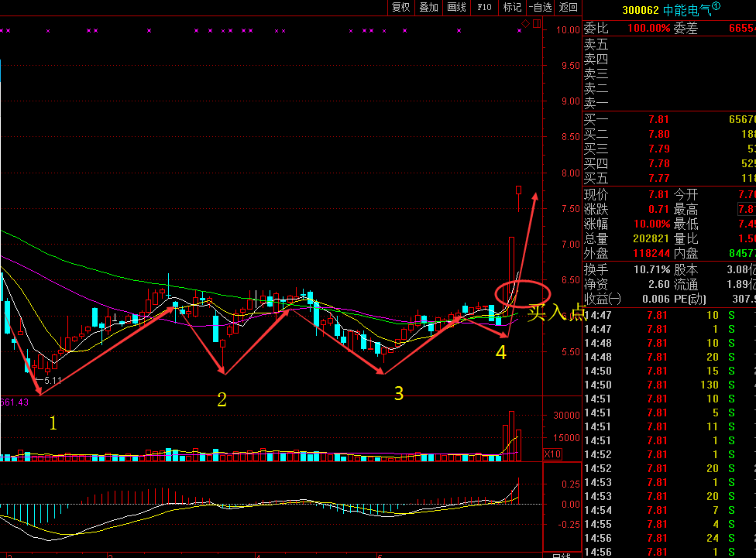Image resolution: width=756 pixels, height=558 pixels.
Task: Toggle 复权 price adjustment
Action: tap(400, 7)
